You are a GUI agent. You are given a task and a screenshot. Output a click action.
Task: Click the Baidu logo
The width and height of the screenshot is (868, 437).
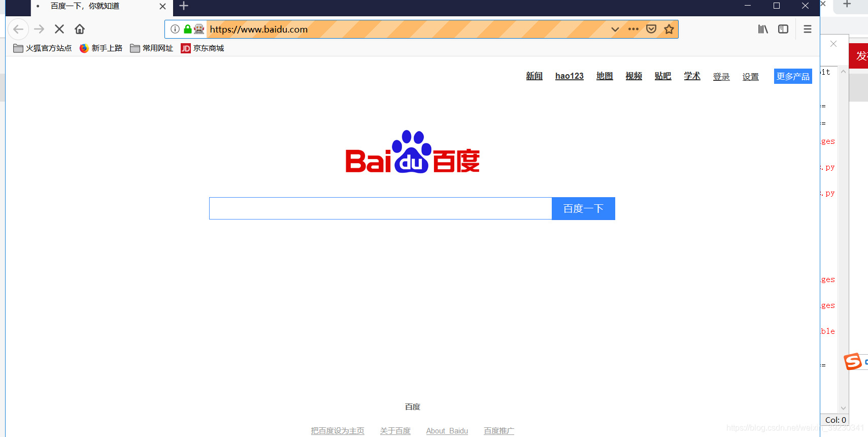pos(413,152)
